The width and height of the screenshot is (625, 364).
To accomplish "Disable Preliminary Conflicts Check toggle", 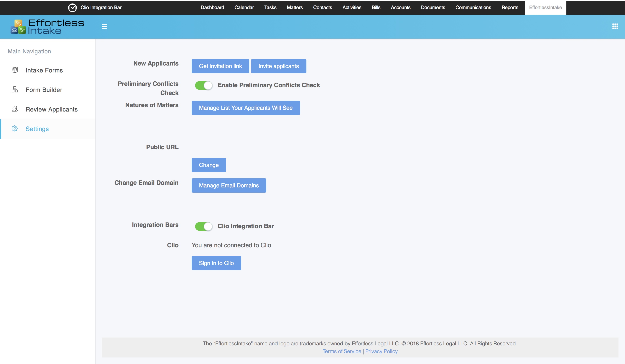I will 204,85.
